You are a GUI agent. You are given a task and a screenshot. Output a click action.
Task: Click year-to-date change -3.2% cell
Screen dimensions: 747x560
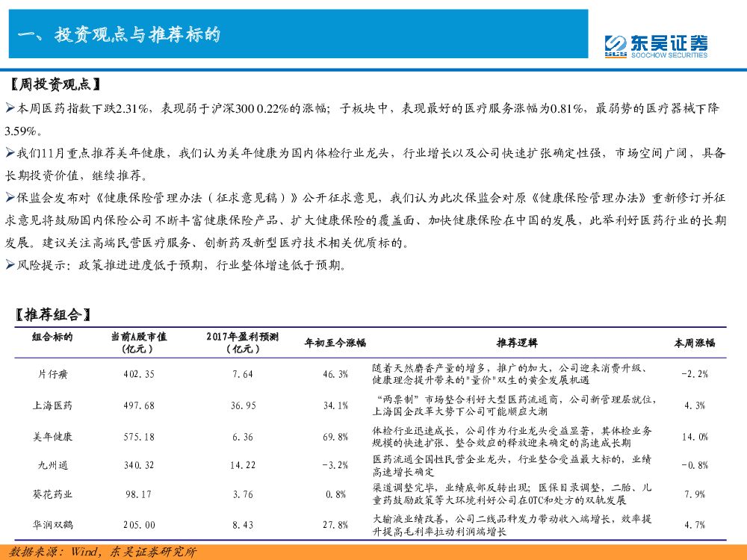[x=335, y=465]
